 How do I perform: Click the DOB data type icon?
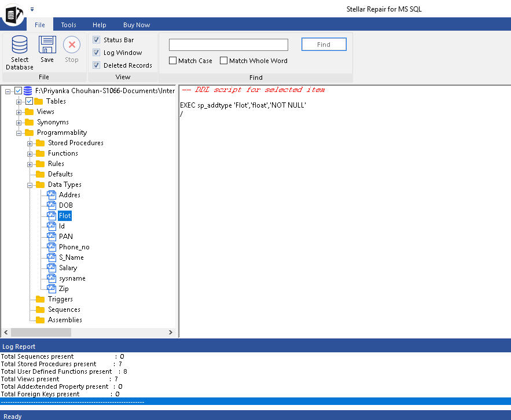coord(52,205)
